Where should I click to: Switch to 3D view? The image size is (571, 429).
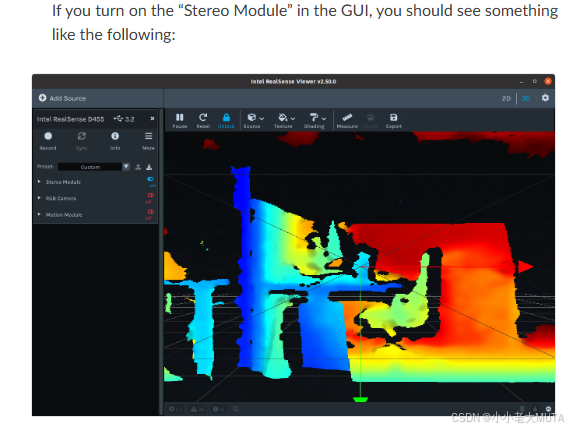pos(526,98)
